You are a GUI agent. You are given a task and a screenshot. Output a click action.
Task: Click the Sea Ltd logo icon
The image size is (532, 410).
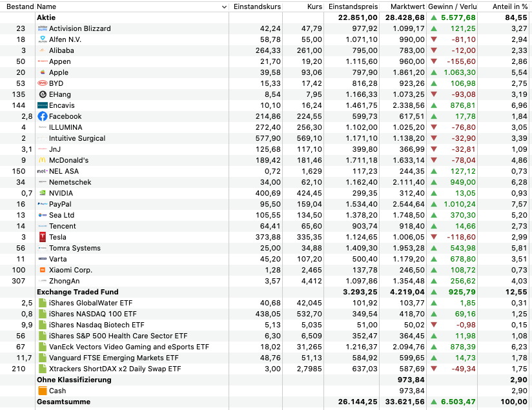tap(43, 215)
